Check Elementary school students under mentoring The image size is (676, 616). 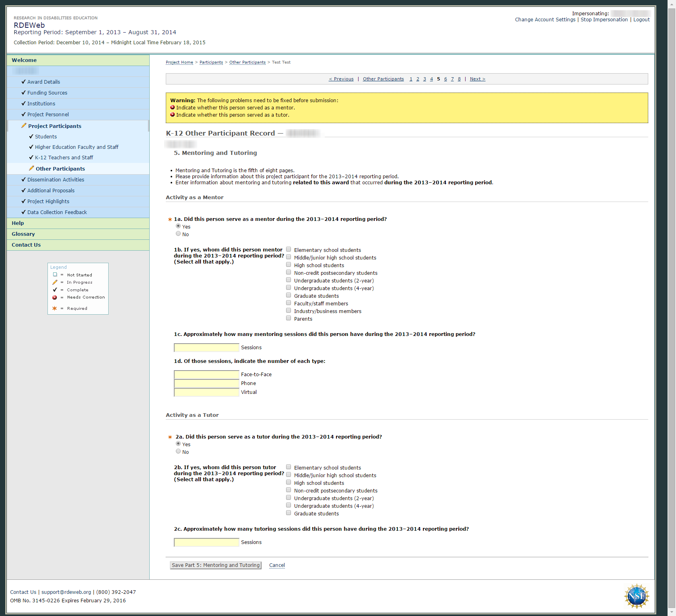pyautogui.click(x=289, y=249)
